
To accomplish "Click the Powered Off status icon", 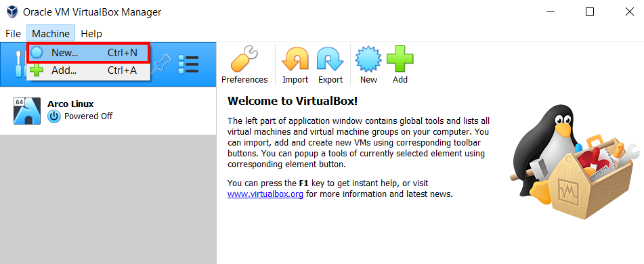I will pyautogui.click(x=53, y=116).
